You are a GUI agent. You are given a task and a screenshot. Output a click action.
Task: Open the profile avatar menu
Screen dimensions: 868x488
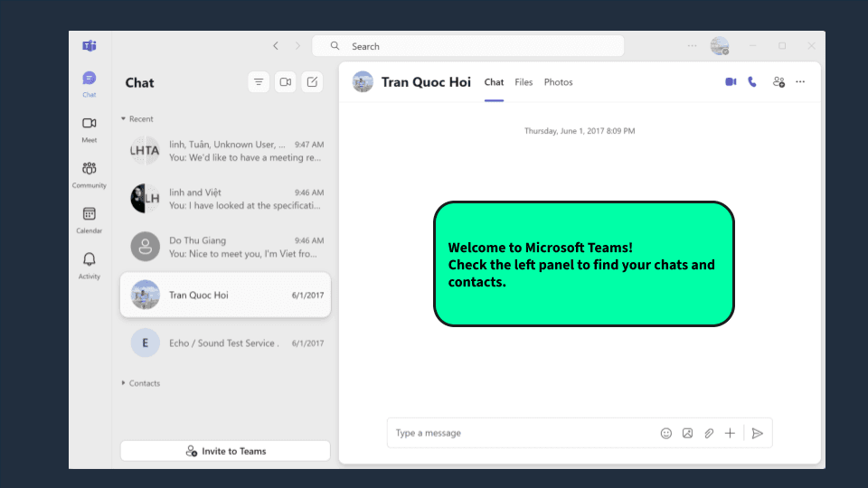(x=720, y=46)
